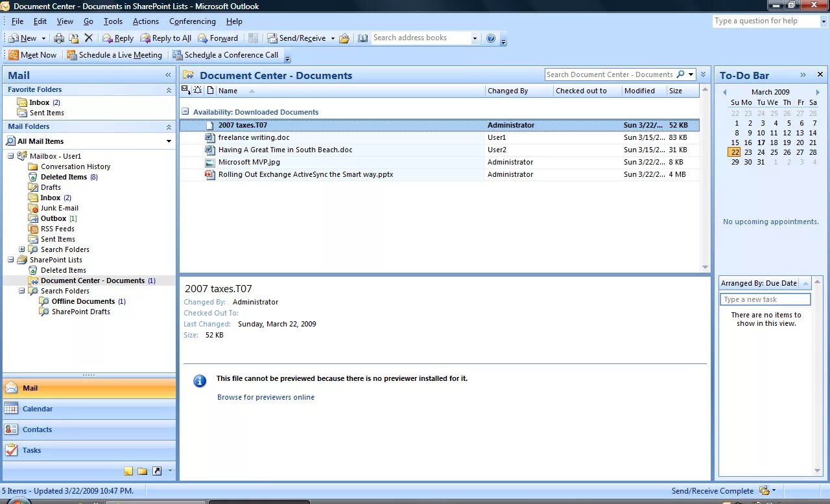Collapse the Availability: Downloaded Documents group
The height and width of the screenshot is (504, 830).
[x=185, y=112]
